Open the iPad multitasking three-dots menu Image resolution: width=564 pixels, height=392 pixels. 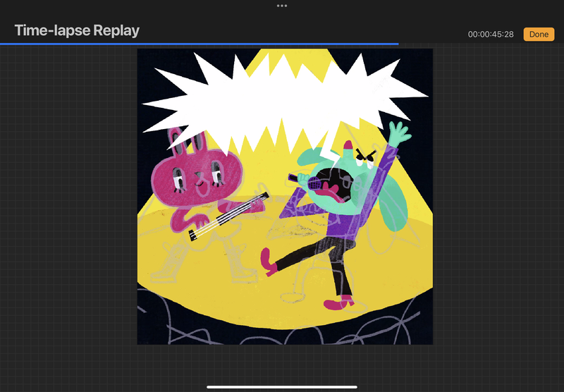tap(282, 6)
